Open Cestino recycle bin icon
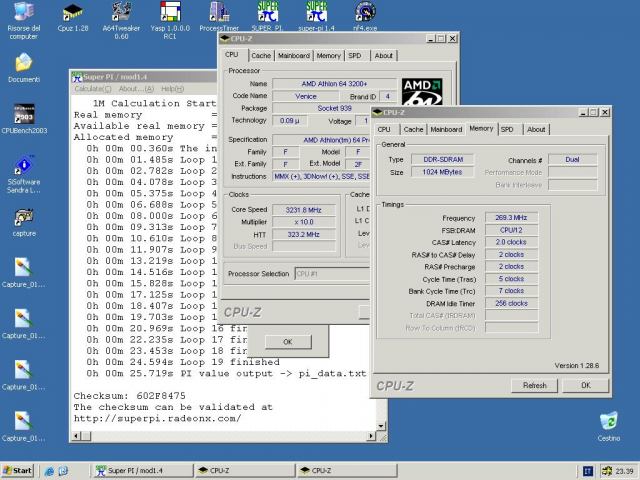Image resolution: width=640 pixels, height=480 pixels. tap(609, 427)
